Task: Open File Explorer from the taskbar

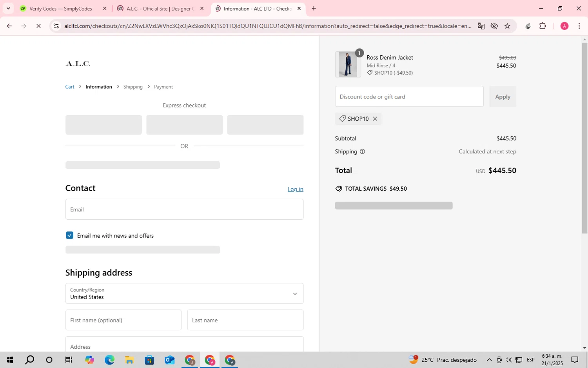Action: [129, 360]
